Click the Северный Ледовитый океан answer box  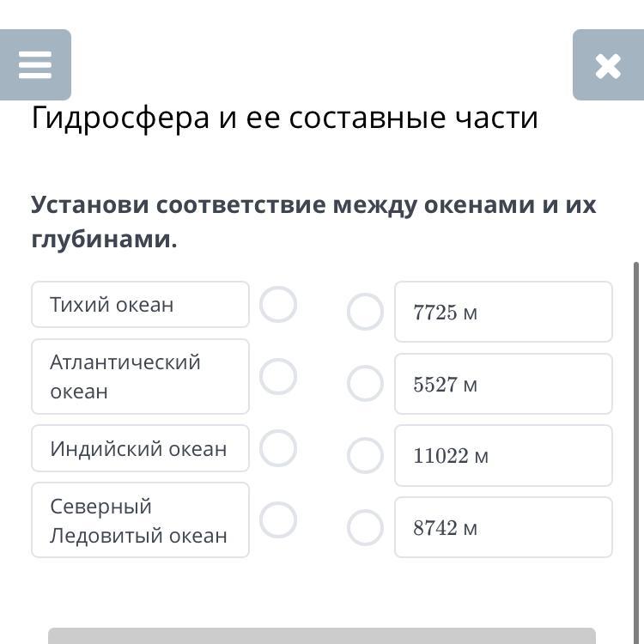coord(140,520)
